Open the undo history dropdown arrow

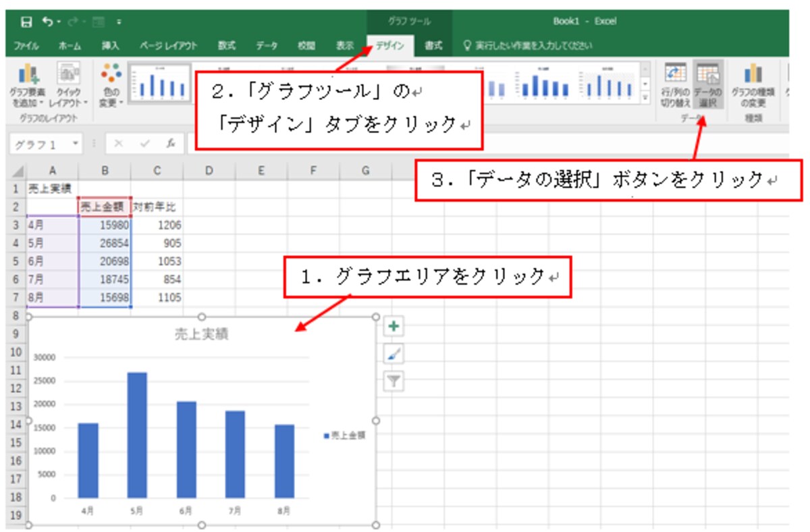click(x=57, y=22)
